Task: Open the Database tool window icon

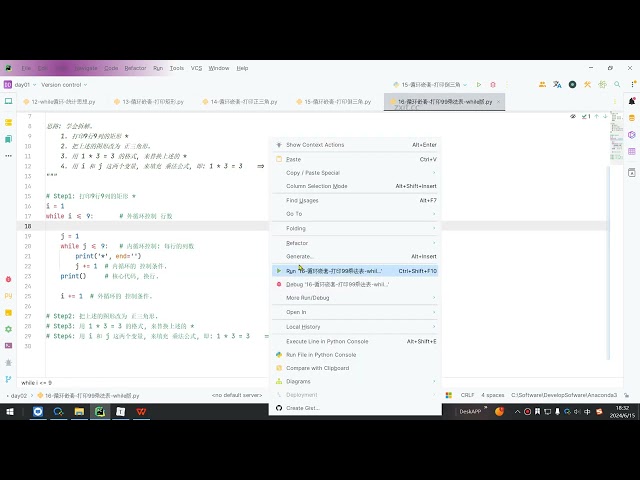Action: point(632,118)
